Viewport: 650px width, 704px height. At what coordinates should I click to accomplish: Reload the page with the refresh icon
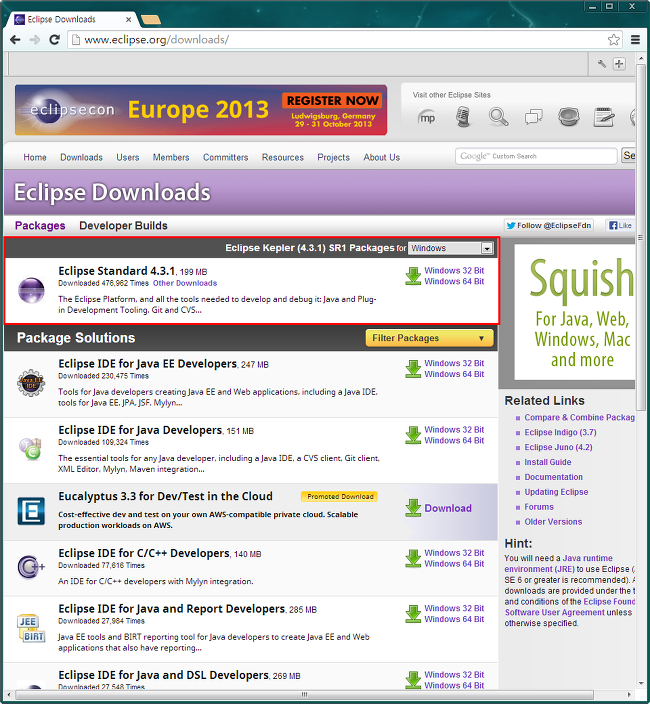(x=54, y=40)
